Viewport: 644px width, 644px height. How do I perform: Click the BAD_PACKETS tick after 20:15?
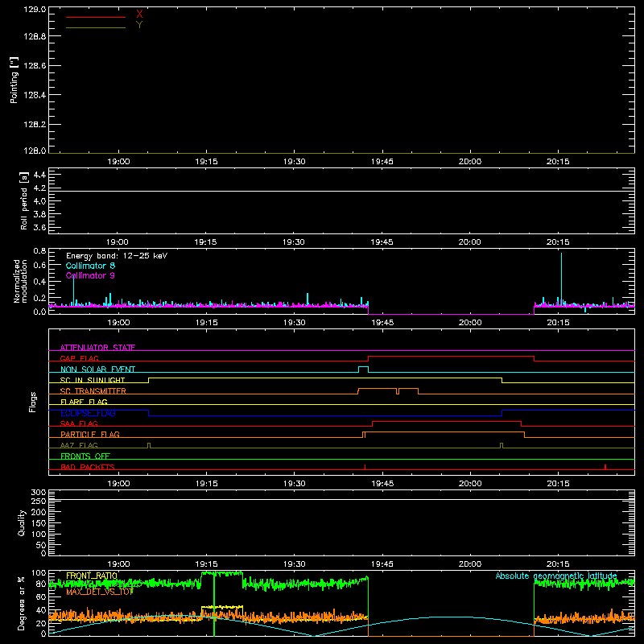click(x=605, y=467)
